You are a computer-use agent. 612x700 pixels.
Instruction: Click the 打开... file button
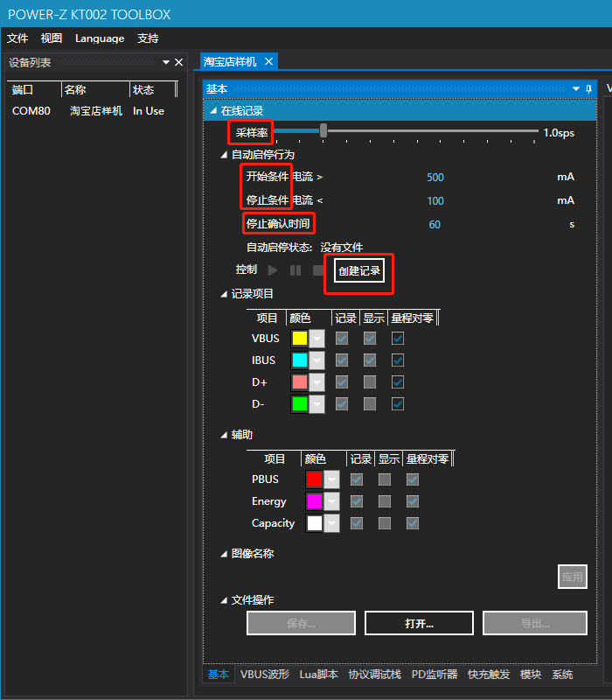419,623
